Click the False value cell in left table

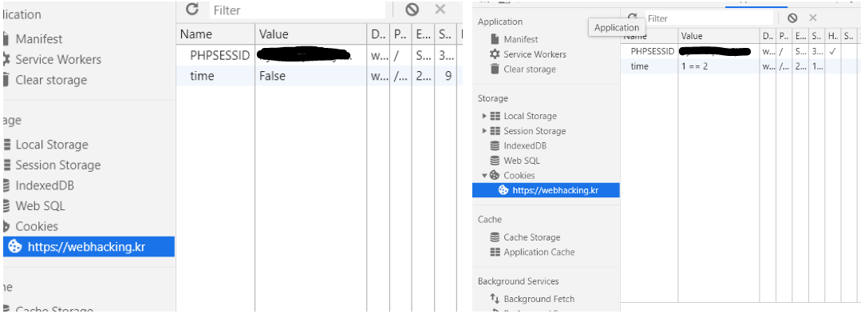272,76
